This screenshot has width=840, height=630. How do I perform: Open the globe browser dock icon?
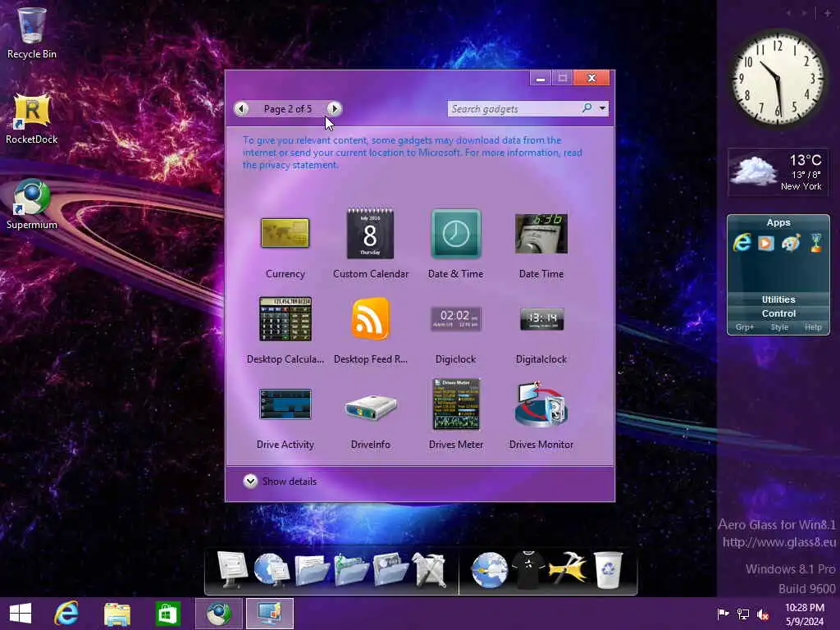point(489,570)
